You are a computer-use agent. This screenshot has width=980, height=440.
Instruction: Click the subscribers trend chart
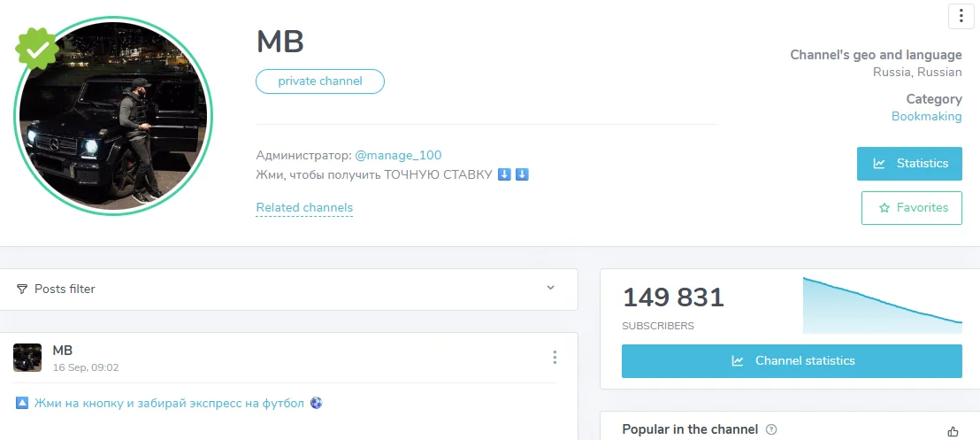(x=882, y=306)
